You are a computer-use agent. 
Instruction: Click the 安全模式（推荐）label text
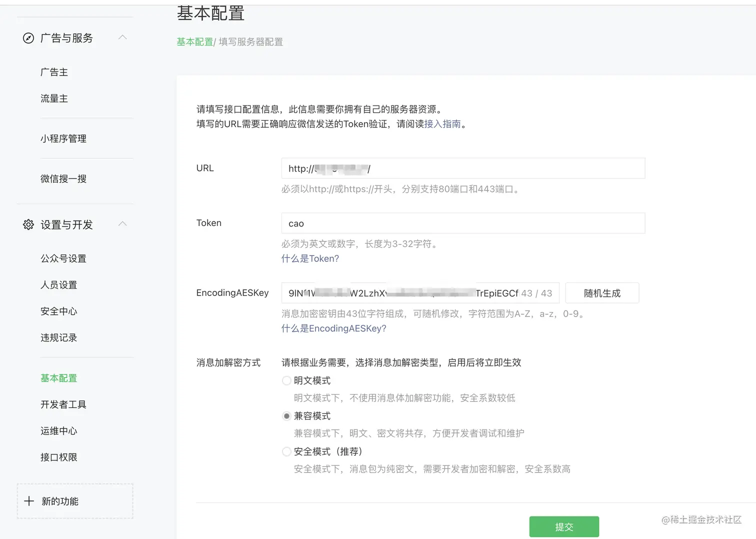point(328,451)
